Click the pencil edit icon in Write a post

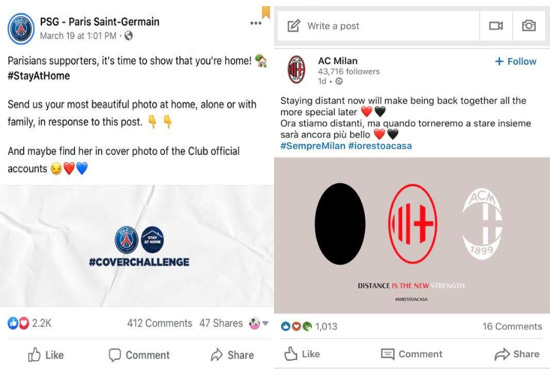click(293, 26)
